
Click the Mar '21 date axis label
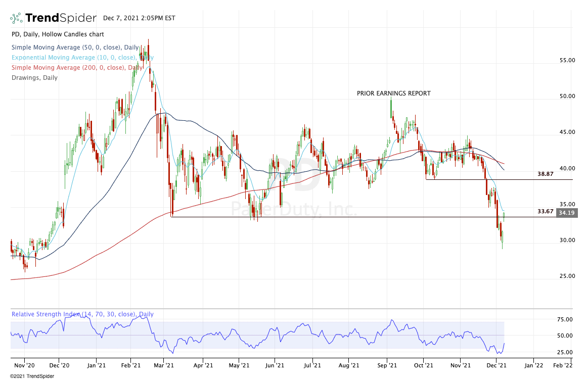coord(164,365)
